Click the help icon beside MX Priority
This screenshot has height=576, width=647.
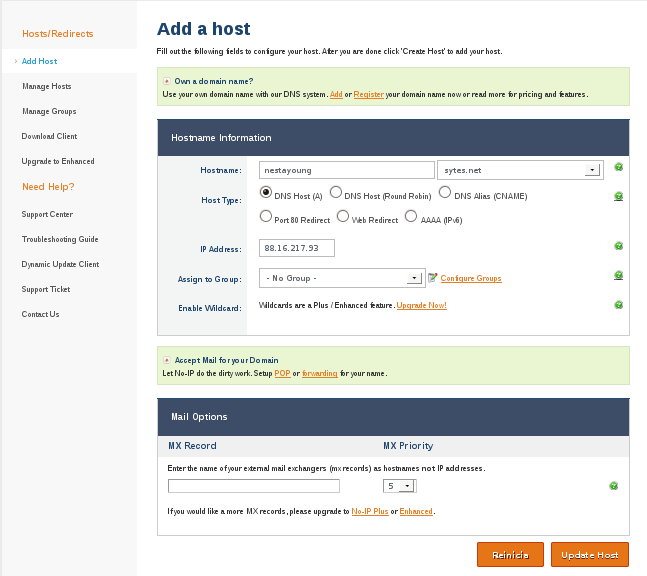(613, 486)
